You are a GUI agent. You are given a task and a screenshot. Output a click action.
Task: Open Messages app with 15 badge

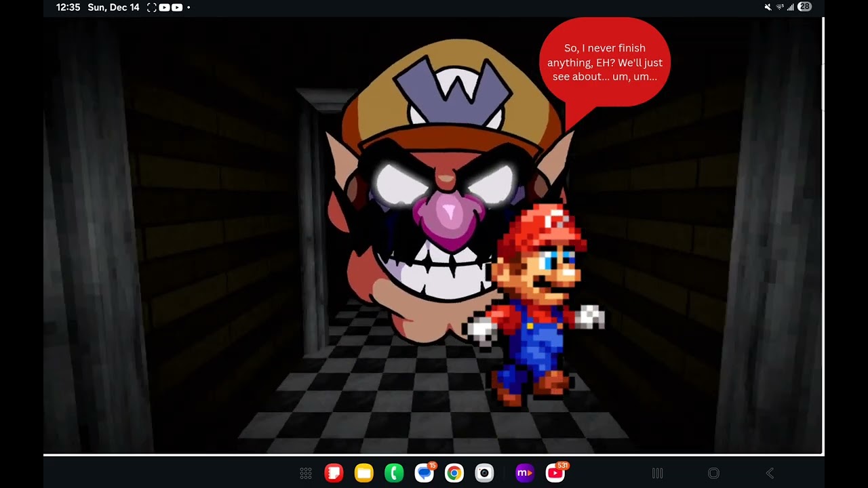[425, 472]
